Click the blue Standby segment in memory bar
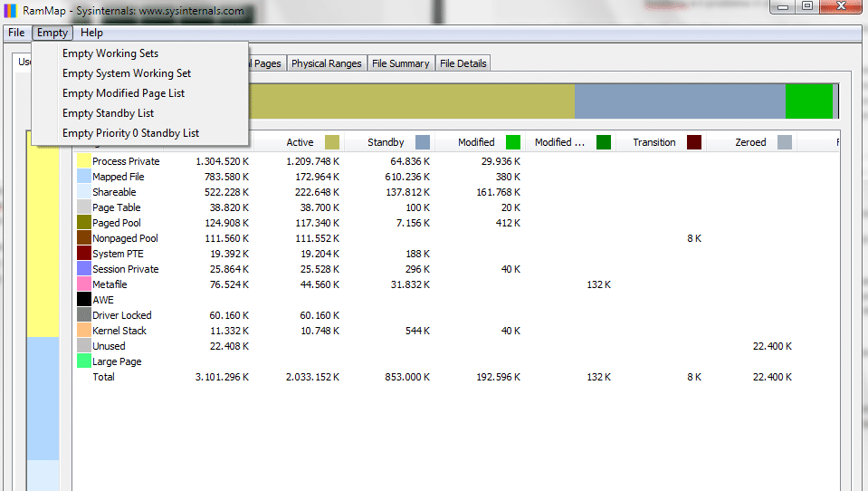 coord(680,101)
